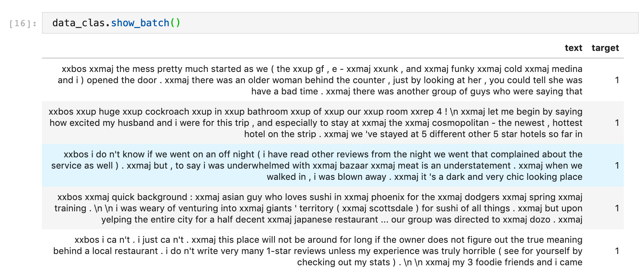
Task: Click target value 1 of first row
Action: click(x=617, y=80)
